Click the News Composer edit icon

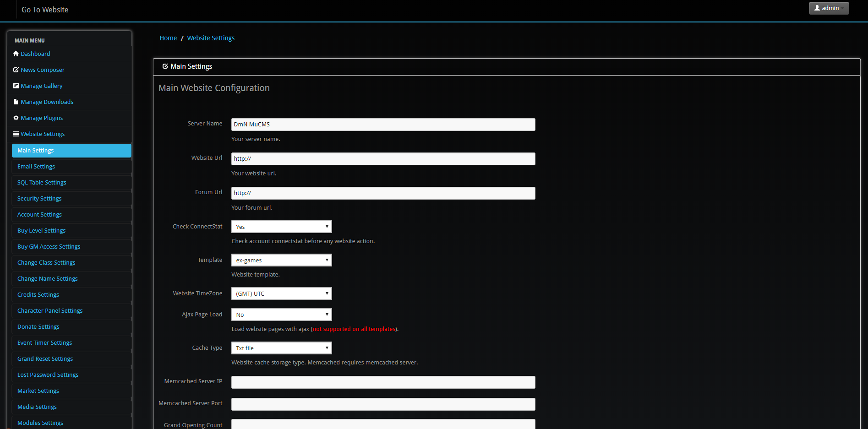(16, 70)
